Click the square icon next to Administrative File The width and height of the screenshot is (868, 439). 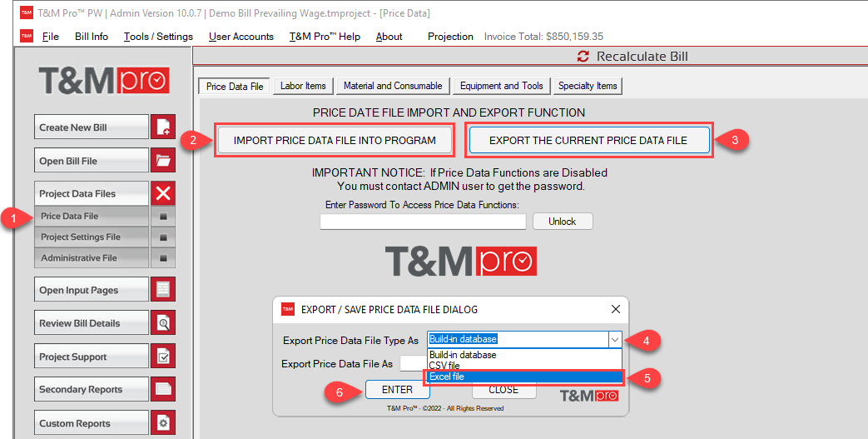pyautogui.click(x=163, y=257)
